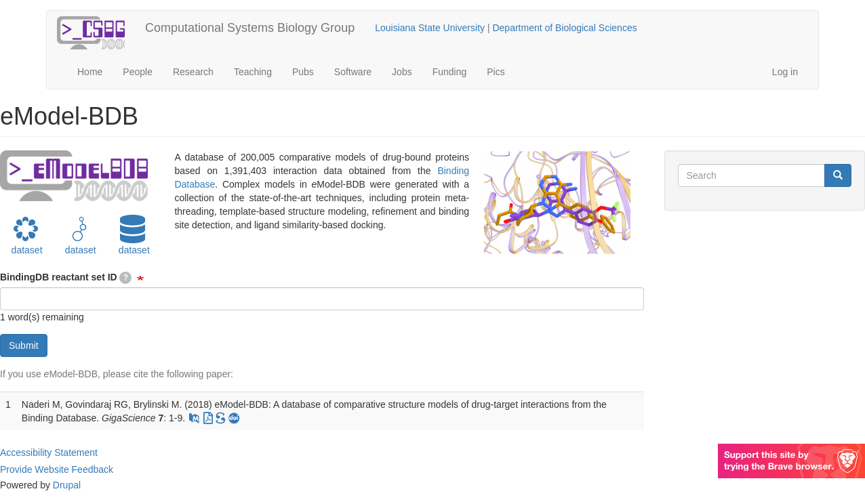The height and width of the screenshot is (504, 865).
Task: Click into the Search box
Action: tap(751, 175)
